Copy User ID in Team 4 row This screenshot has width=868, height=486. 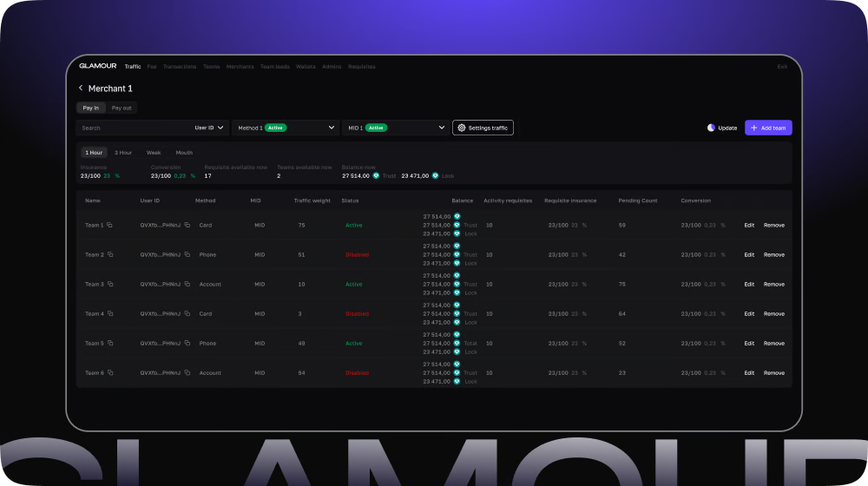point(187,314)
